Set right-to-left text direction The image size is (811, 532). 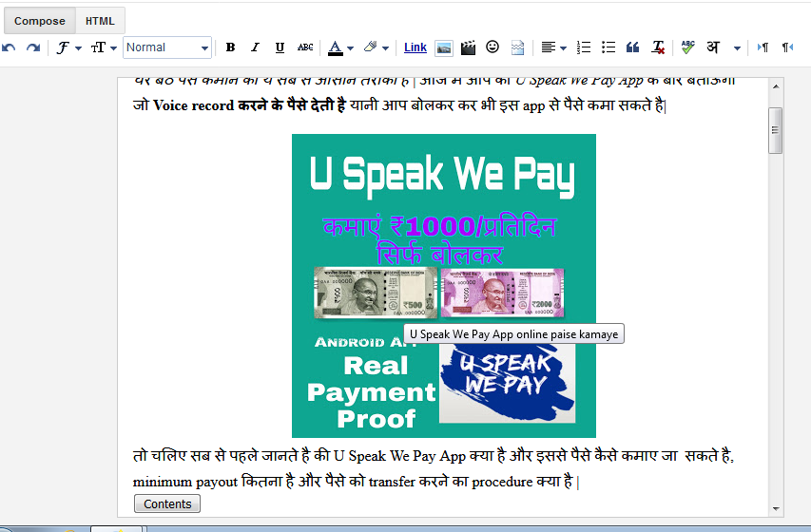tap(787, 47)
